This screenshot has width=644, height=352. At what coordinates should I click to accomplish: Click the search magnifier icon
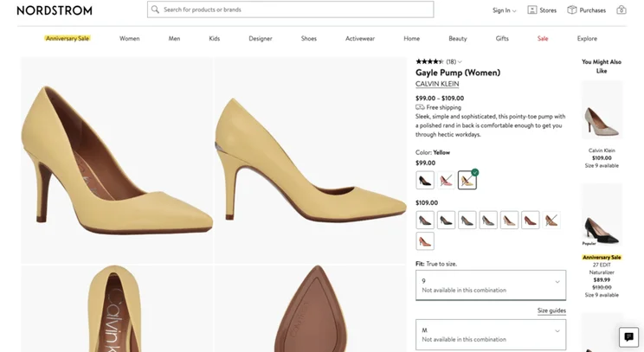155,10
